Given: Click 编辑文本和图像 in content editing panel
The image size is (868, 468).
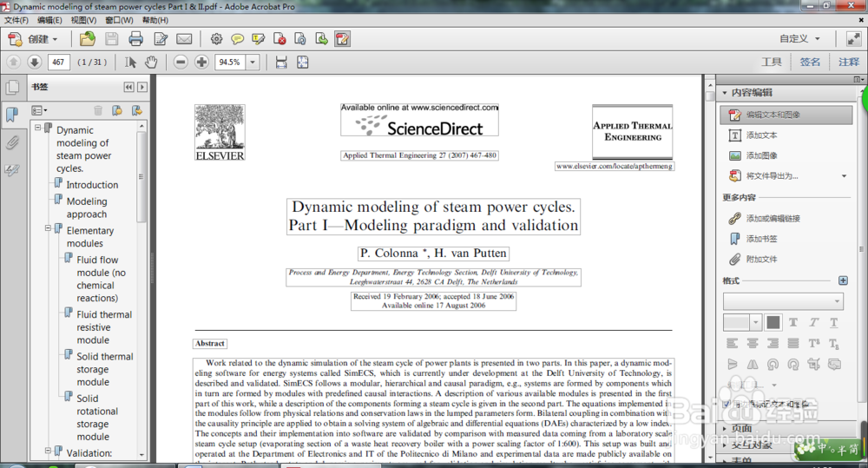Looking at the screenshot, I should 786,115.
